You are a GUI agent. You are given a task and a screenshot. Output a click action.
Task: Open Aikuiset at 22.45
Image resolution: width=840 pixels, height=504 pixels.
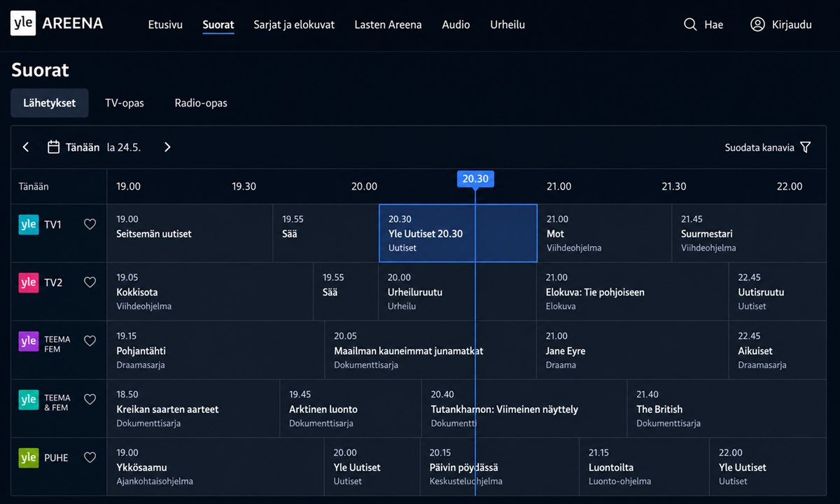(778, 350)
